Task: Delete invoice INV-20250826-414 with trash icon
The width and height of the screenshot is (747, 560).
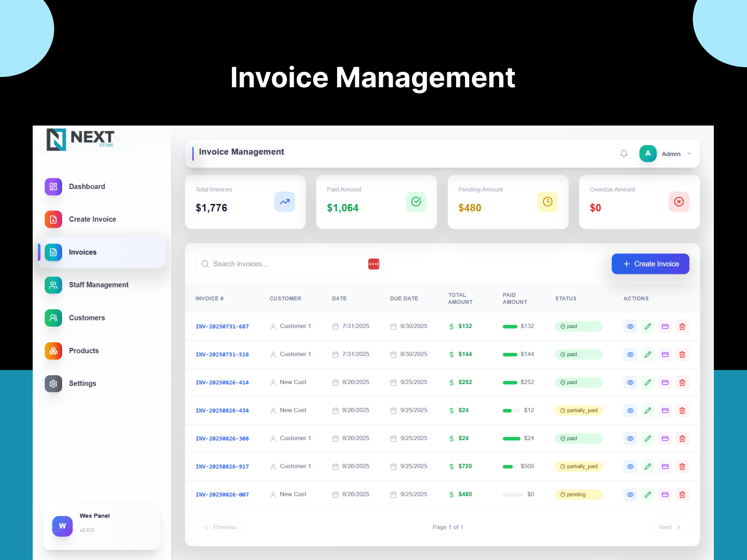Action: [x=682, y=383]
